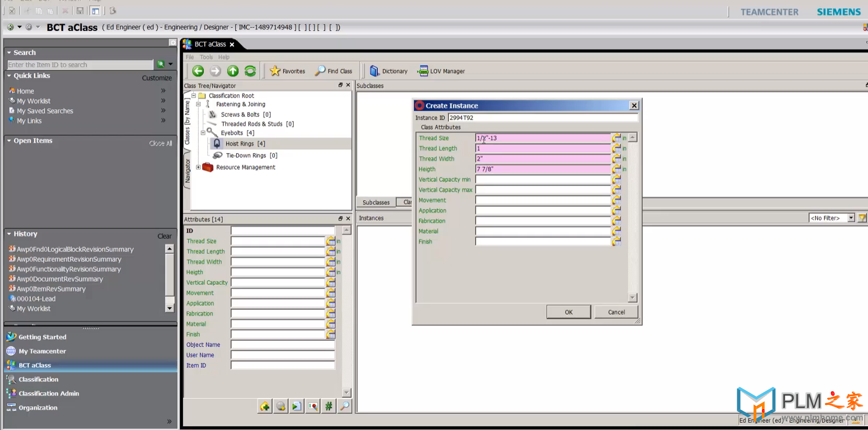Image resolution: width=868 pixels, height=430 pixels.
Task: Collapse the History section
Action: click(9, 234)
